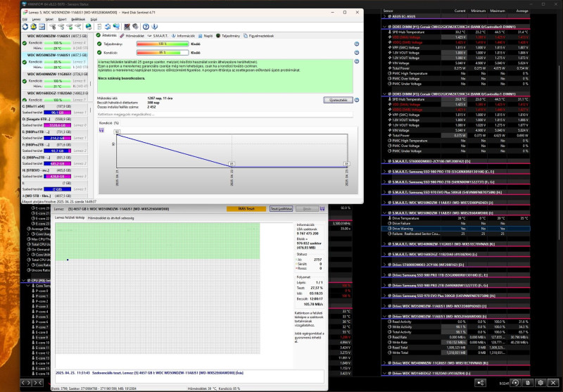Click the settings gear in HWiNFO bottom toolbar
Image resolution: width=563 pixels, height=392 pixels.
point(540,383)
